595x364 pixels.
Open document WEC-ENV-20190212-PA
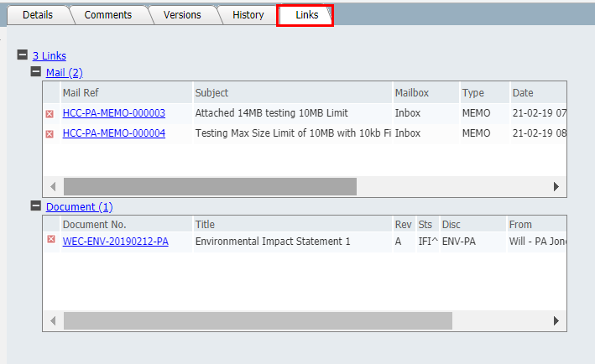115,242
